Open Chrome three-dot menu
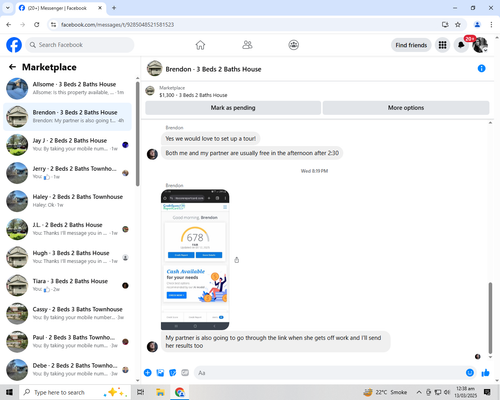The image size is (500, 400). 491,25
